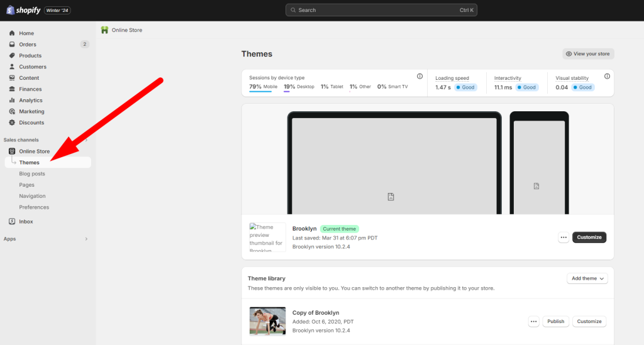
Task: Click the Products tag icon
Action: (12, 55)
